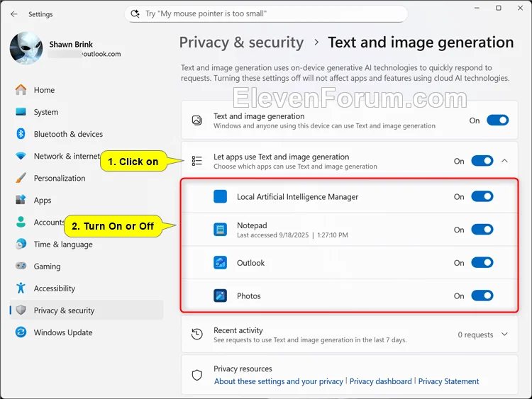This screenshot has width=532, height=399.
Task: Open Windows Update page
Action: click(87, 332)
